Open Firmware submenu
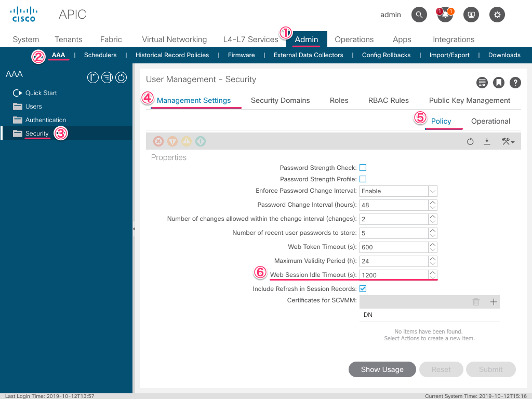The height and width of the screenshot is (399, 532). (241, 55)
